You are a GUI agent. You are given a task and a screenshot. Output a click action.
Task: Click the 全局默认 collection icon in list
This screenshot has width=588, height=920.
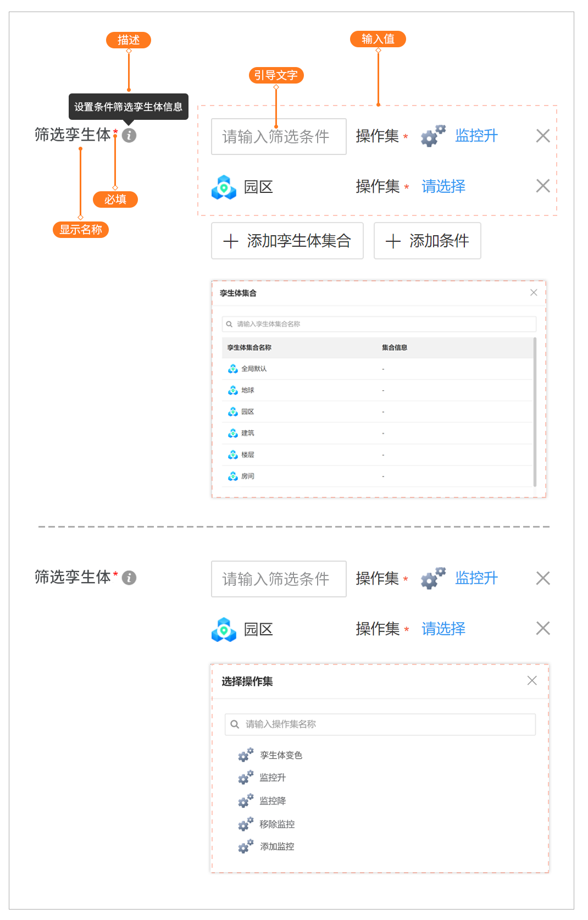233,369
